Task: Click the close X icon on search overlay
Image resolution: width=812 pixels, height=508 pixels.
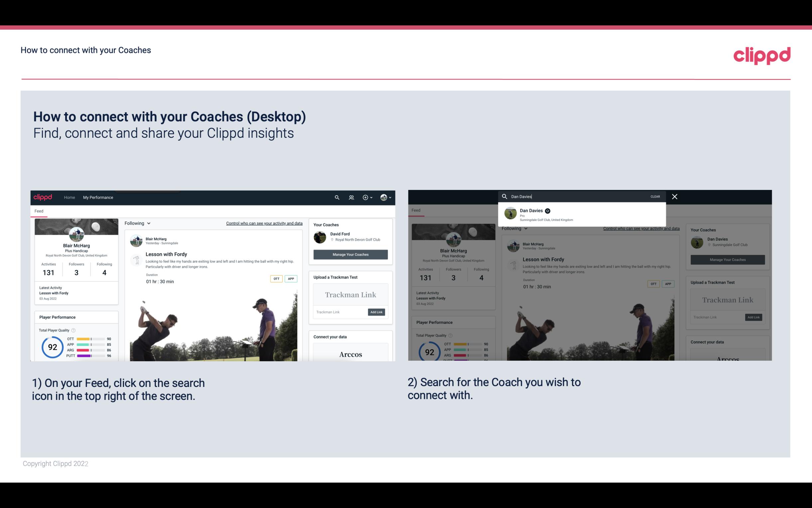Action: coord(675,197)
